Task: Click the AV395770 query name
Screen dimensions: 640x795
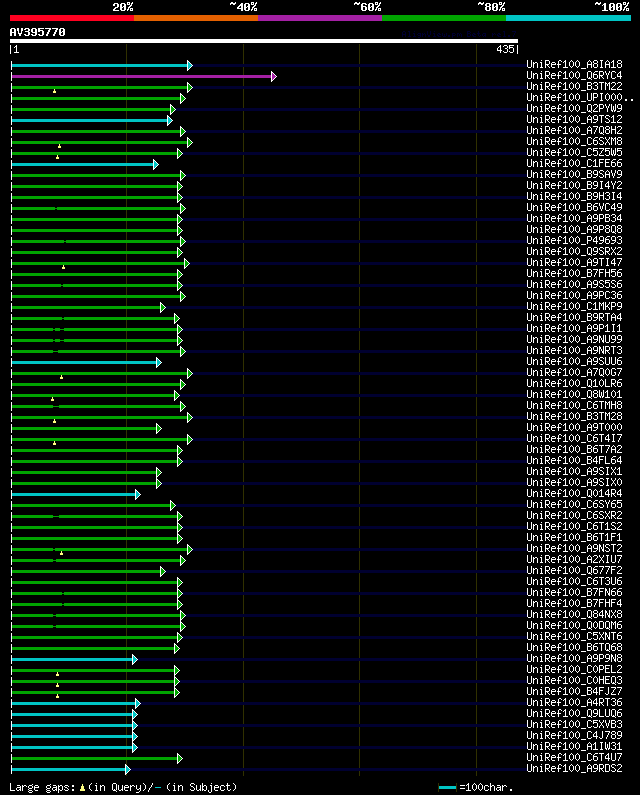Action: pos(38,32)
